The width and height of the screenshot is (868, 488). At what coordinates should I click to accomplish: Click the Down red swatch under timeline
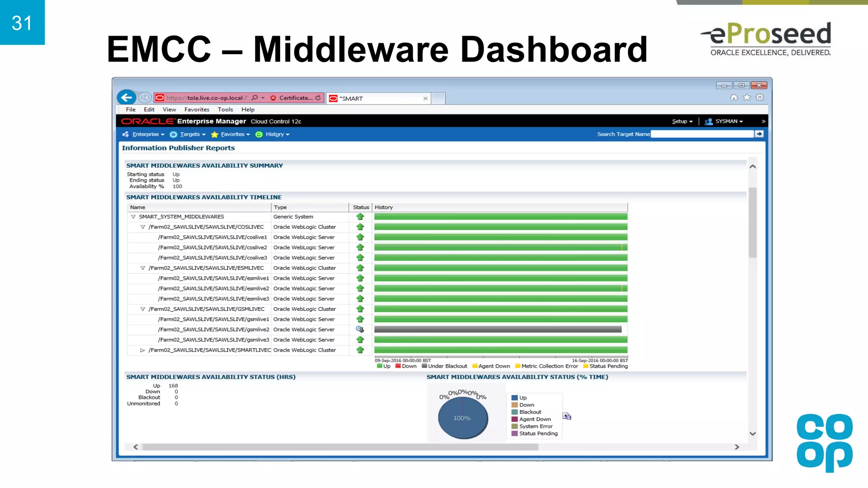click(x=398, y=366)
